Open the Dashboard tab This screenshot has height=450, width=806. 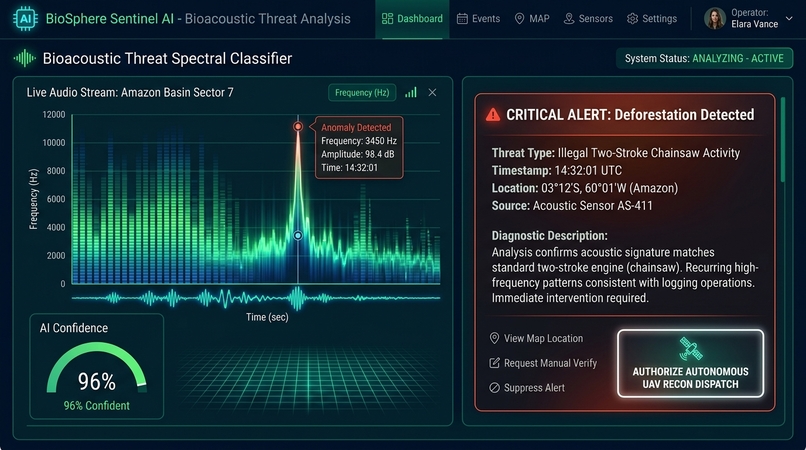tap(412, 19)
